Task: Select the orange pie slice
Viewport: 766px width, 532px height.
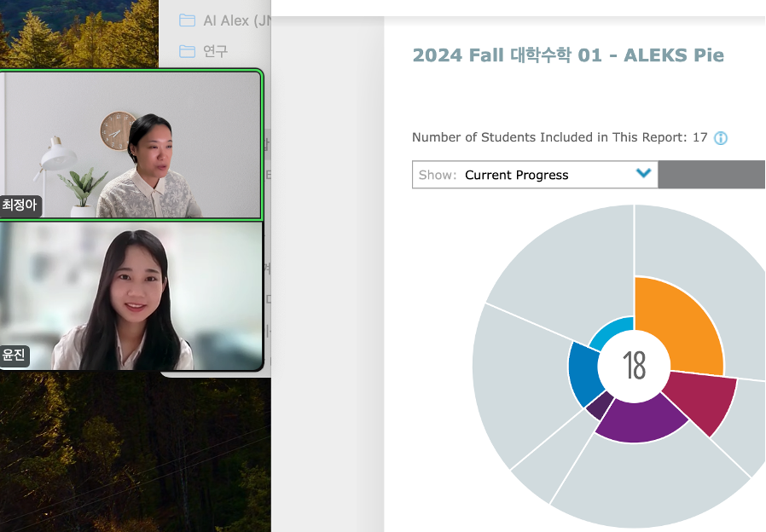Action: click(x=678, y=324)
